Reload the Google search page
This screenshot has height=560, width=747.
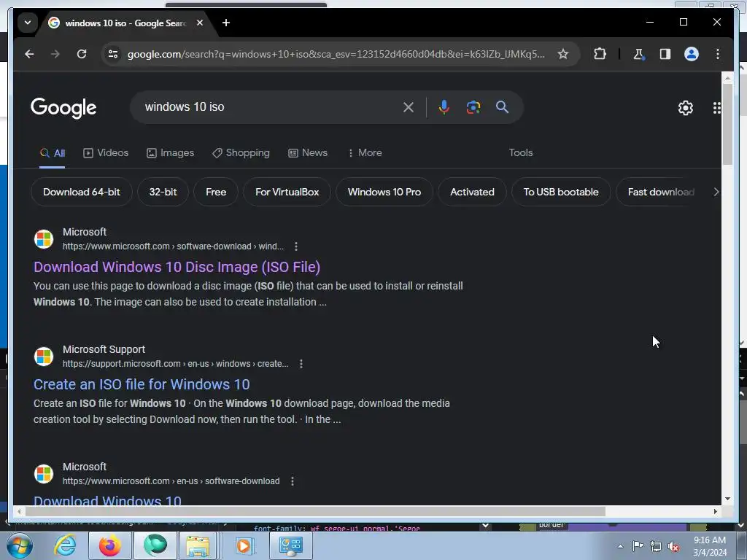82,54
